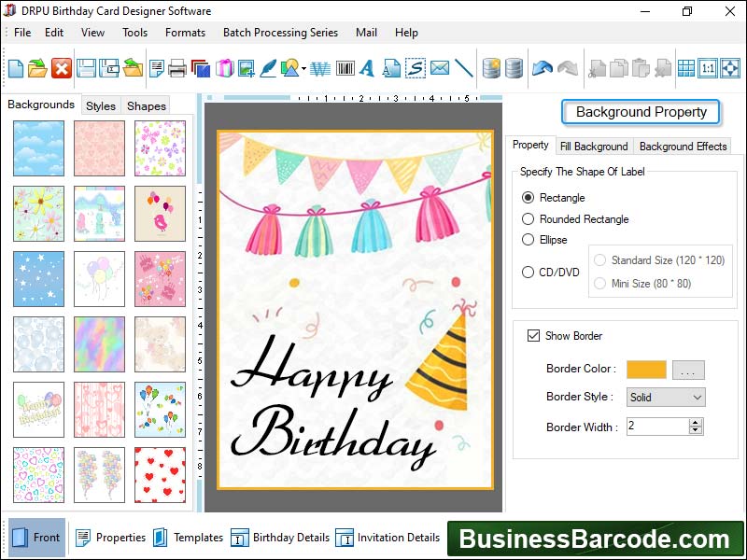Expand the shapes dropdown arrow on toolbar
Viewport: 747px width, 560px height.
(303, 68)
